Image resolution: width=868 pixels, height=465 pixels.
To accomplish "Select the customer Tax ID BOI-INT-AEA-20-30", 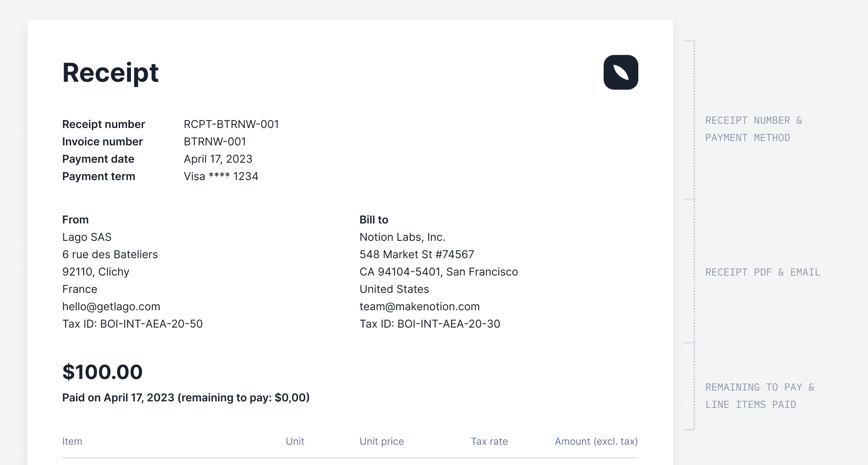I will pyautogui.click(x=430, y=324).
